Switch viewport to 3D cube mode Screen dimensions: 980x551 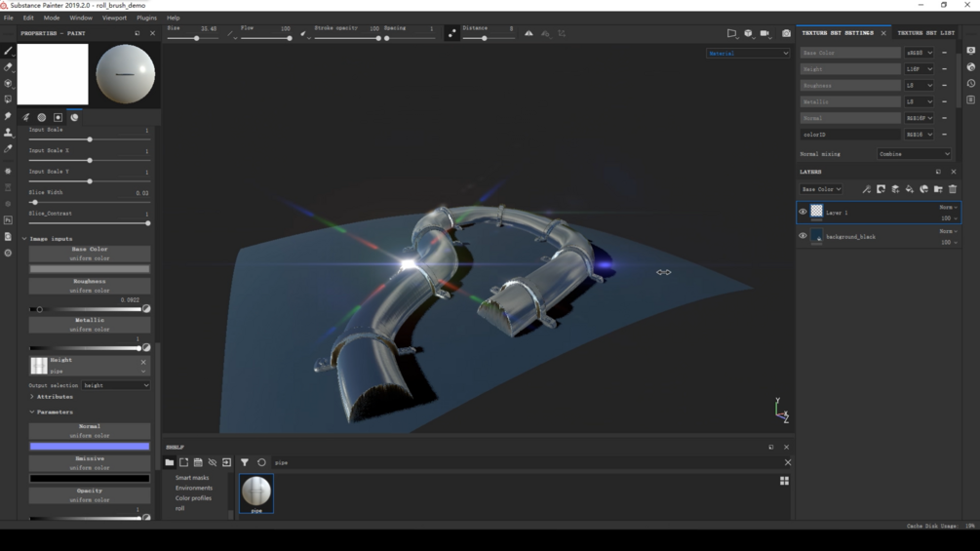[748, 33]
